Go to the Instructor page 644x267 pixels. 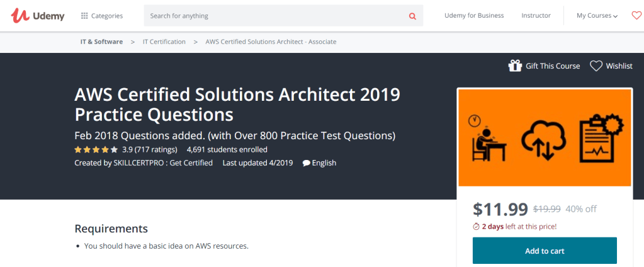(536, 16)
